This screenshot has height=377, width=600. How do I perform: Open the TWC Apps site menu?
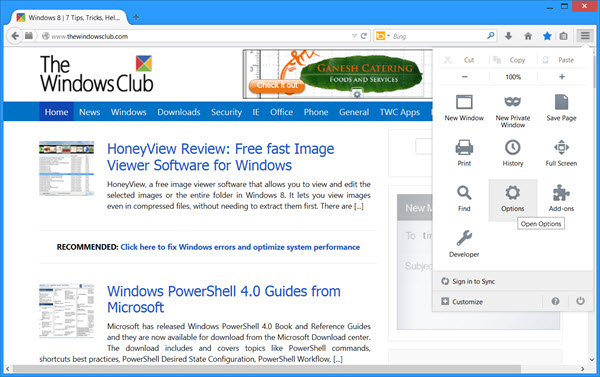tap(399, 112)
